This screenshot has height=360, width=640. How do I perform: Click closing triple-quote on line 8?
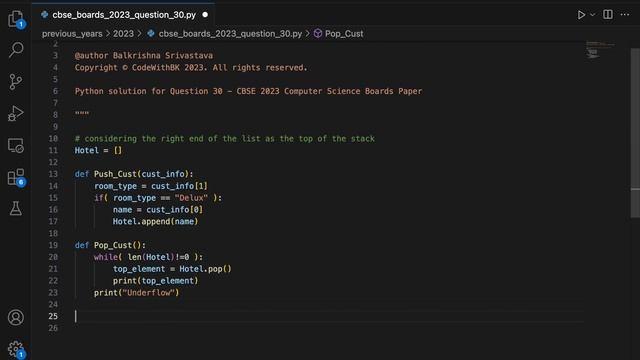tap(82, 114)
